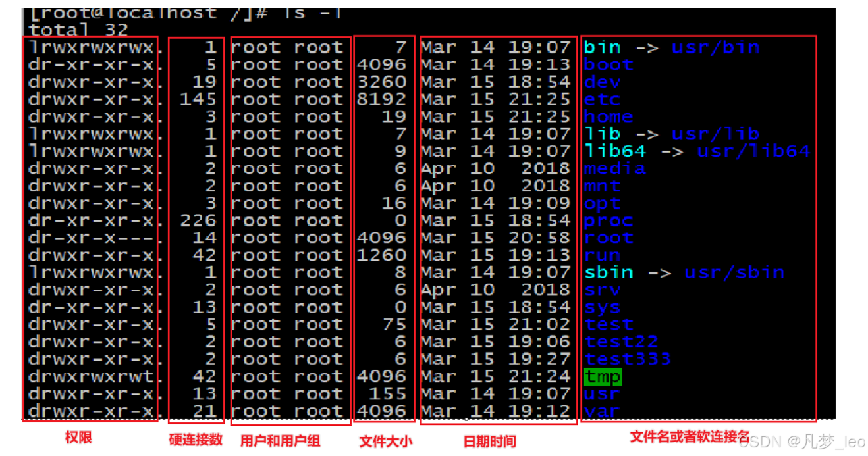
Task: Click the 'proc' directory name
Action: (x=609, y=220)
